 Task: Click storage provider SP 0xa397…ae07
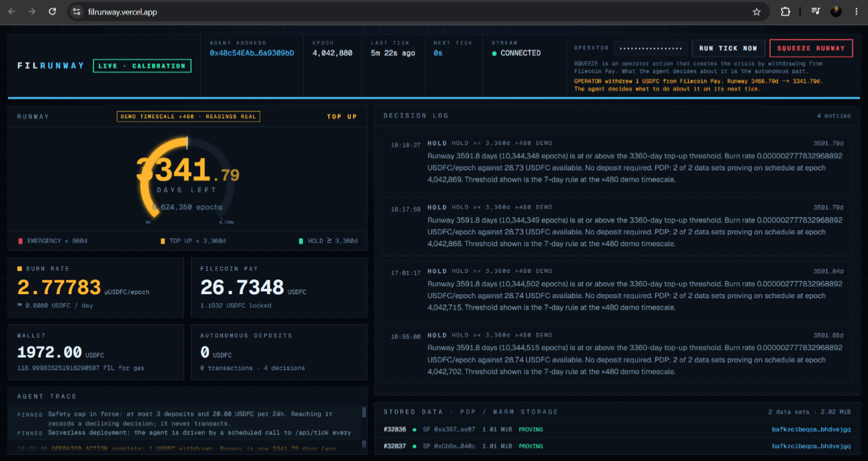pos(449,430)
